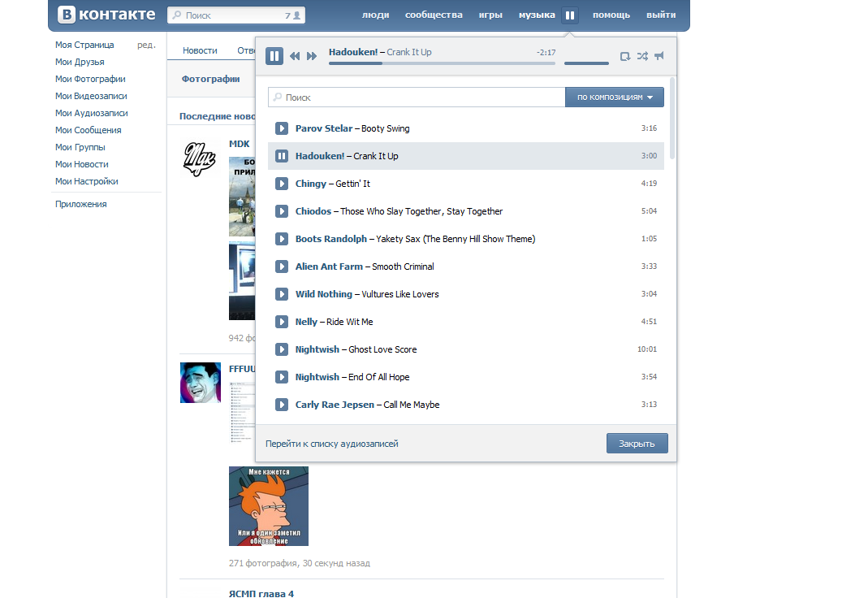868x598 pixels.
Task: Open 'Мои Сообщения' in the sidebar
Action: [88, 131]
